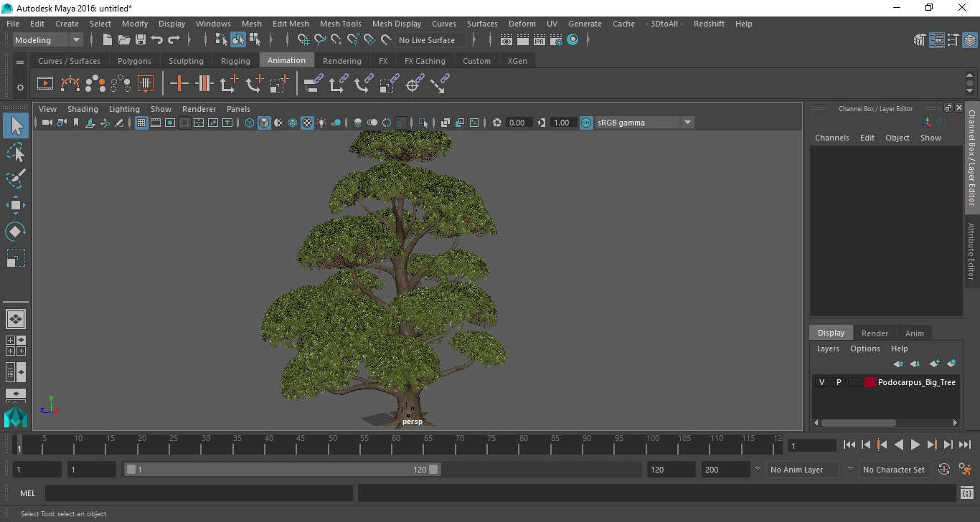Play the animation forward
The width and height of the screenshot is (980, 522).
(x=915, y=445)
